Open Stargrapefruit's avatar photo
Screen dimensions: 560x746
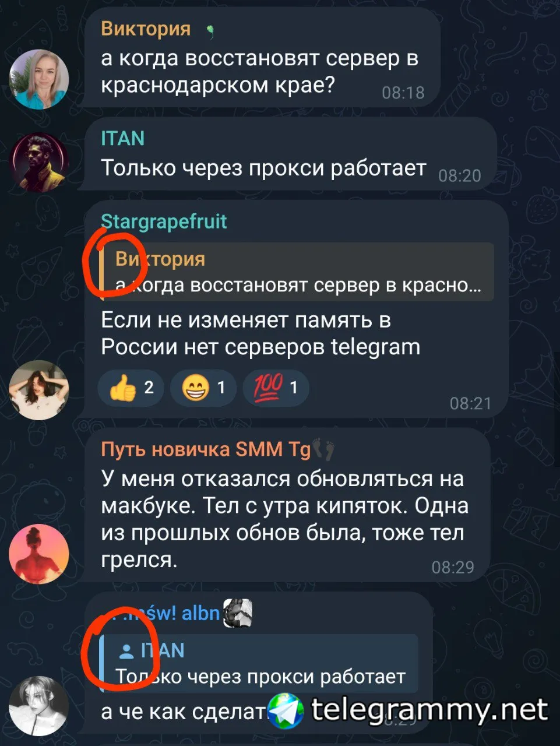click(x=39, y=390)
